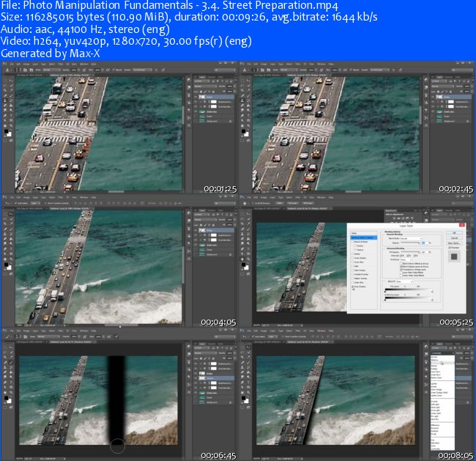476x461 pixels.
Task: Open tool preset picker in 00:02:45 options bar
Action: (x=247, y=70)
